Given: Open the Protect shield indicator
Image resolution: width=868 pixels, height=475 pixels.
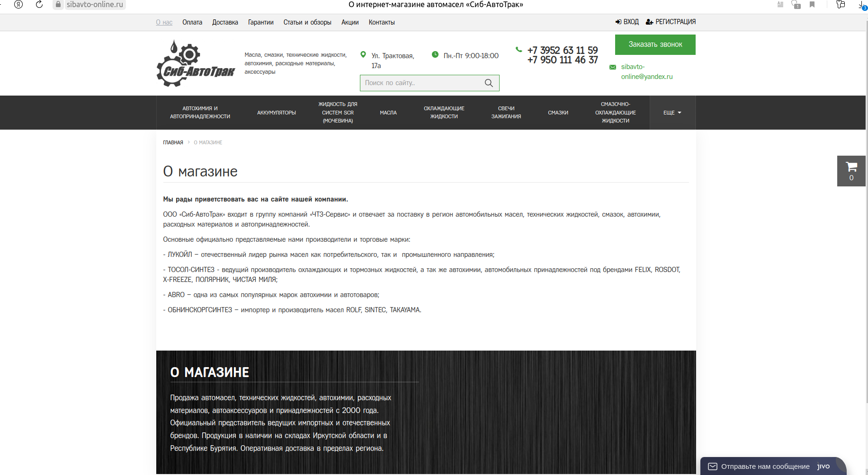Looking at the screenshot, I should click(796, 4).
